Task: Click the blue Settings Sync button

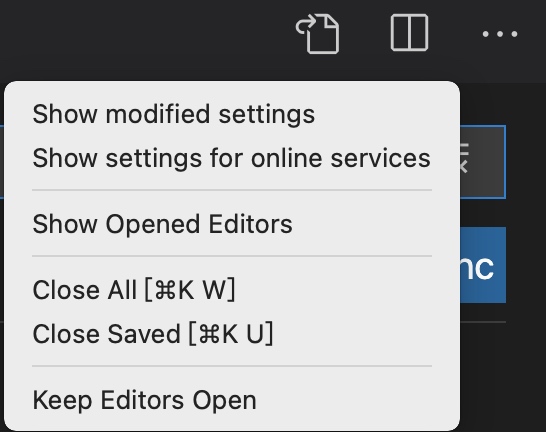Action: [483, 265]
